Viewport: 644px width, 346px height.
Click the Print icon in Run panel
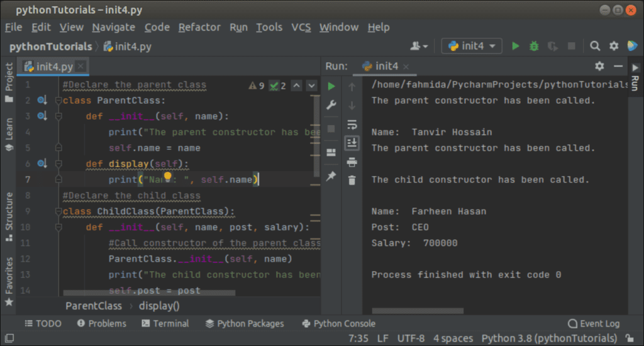tap(352, 162)
